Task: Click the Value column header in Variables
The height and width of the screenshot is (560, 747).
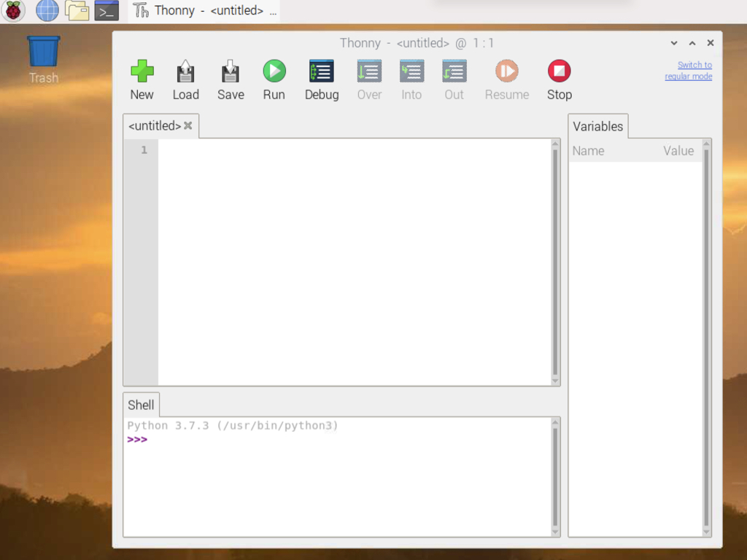Action: click(678, 151)
